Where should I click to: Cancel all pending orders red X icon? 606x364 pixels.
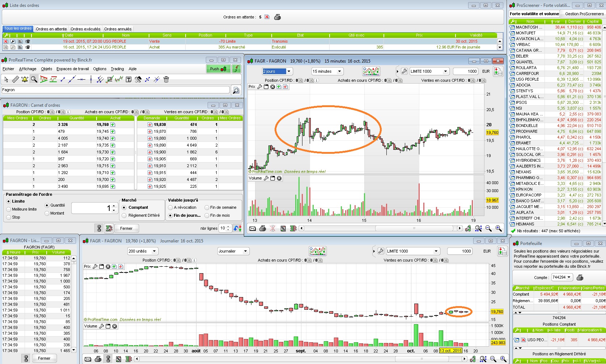(x=267, y=17)
